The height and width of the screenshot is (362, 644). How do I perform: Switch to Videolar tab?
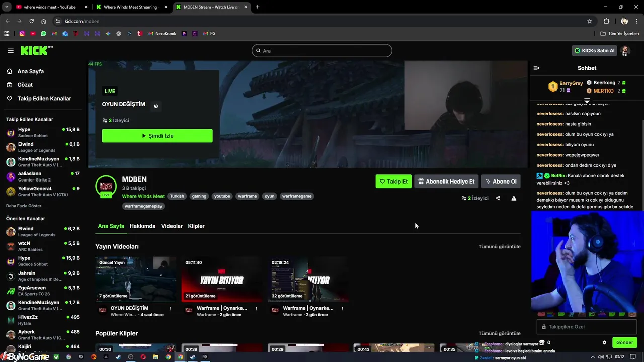[172, 226]
